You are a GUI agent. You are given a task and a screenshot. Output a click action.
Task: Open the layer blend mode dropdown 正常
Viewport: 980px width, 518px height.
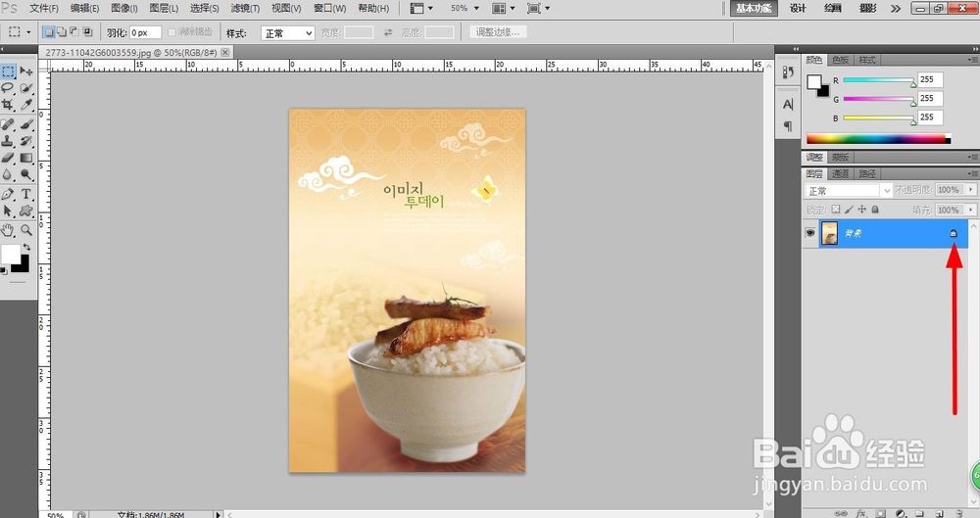[848, 190]
